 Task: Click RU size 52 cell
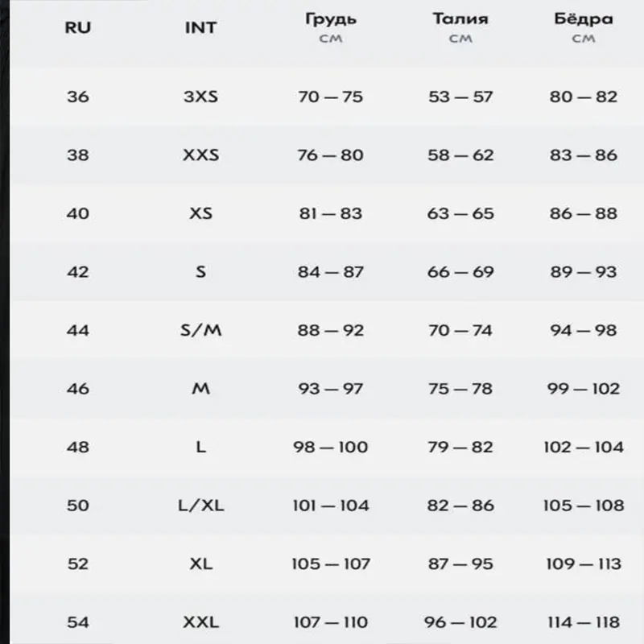pos(78,564)
